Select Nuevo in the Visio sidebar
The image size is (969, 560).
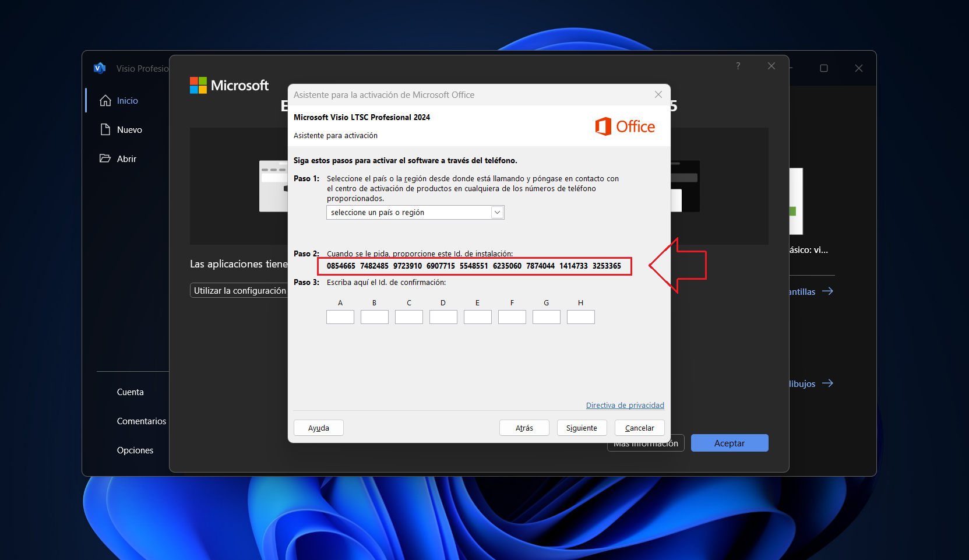129,130
